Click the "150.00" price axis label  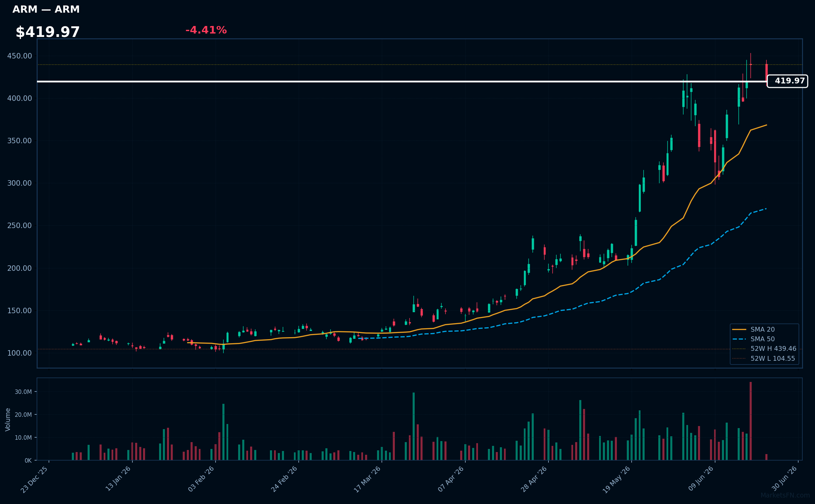pos(20,310)
